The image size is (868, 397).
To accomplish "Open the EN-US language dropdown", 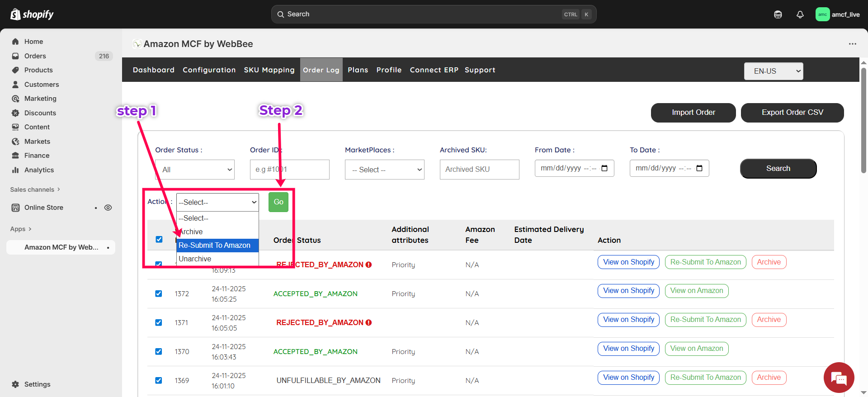I will coord(773,71).
